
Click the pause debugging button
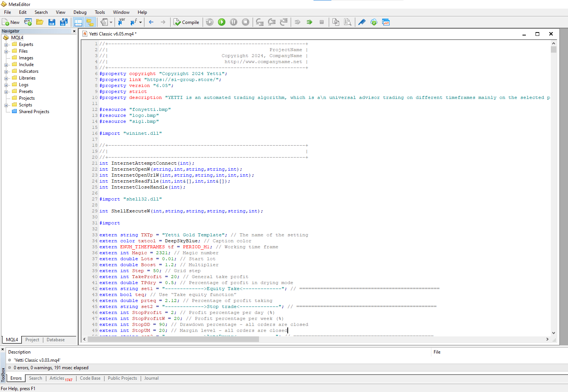click(x=234, y=22)
